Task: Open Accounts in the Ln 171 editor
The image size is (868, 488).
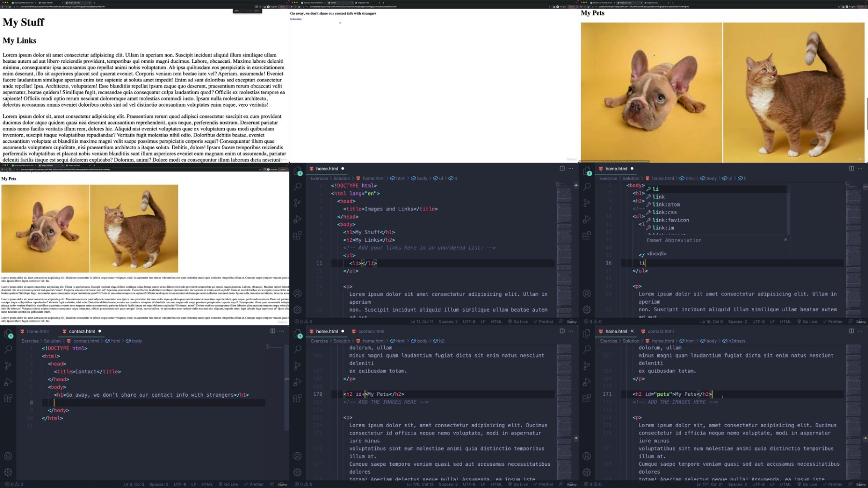Action: [587, 456]
